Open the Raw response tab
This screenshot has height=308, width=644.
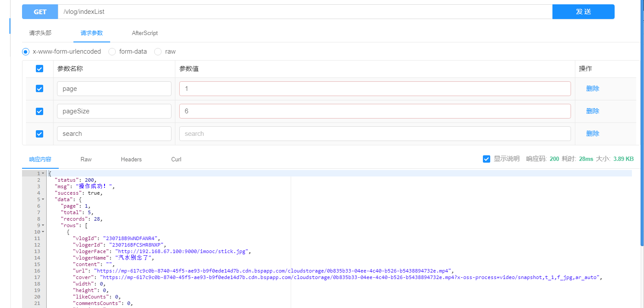(x=86, y=159)
